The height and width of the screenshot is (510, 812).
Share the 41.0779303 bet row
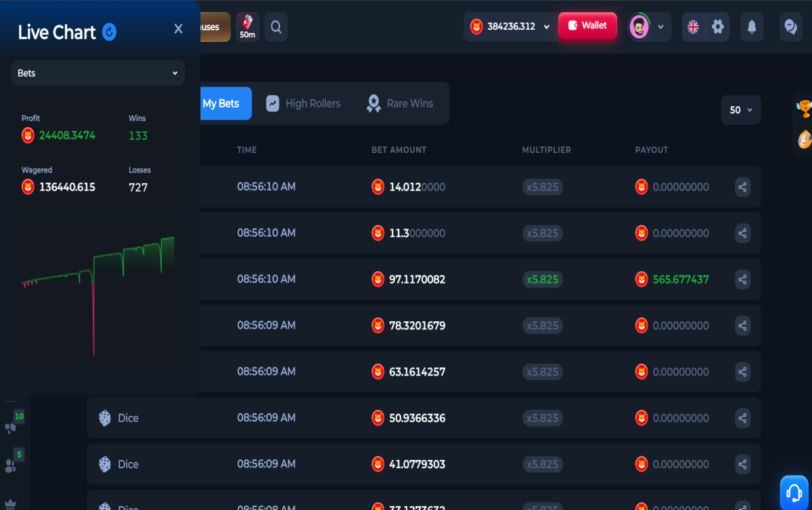[743, 464]
